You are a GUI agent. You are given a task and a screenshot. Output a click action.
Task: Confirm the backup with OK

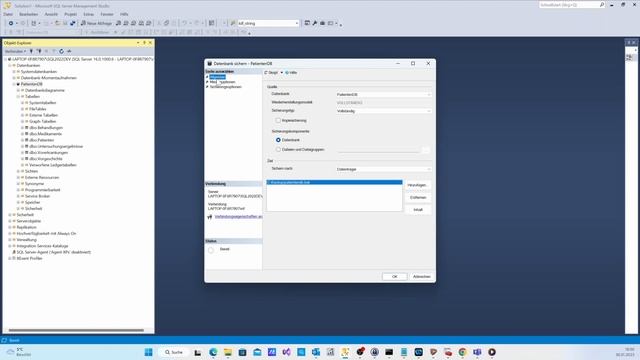(x=395, y=277)
